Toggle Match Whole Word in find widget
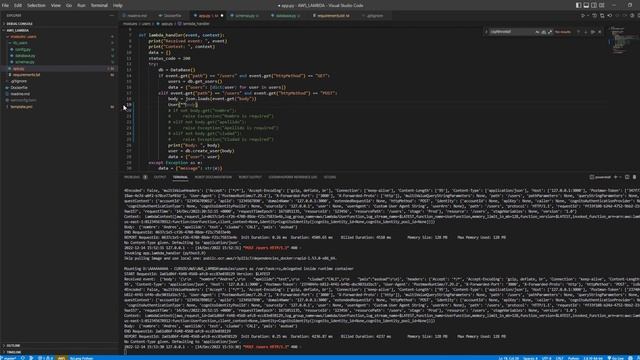Image resolution: width=640 pixels, height=360 pixels. [544, 31]
